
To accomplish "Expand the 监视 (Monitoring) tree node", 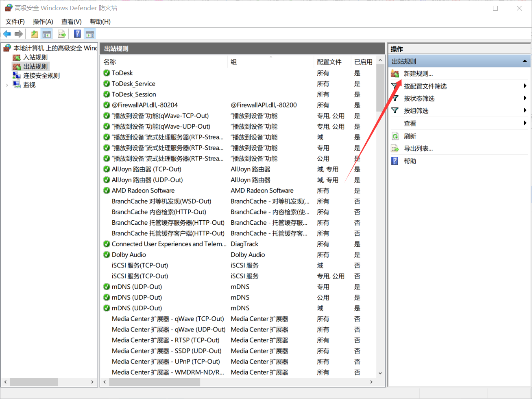I will point(7,85).
